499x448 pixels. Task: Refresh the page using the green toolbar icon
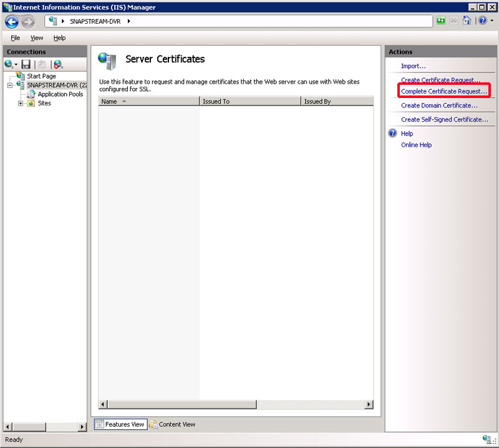[x=441, y=21]
